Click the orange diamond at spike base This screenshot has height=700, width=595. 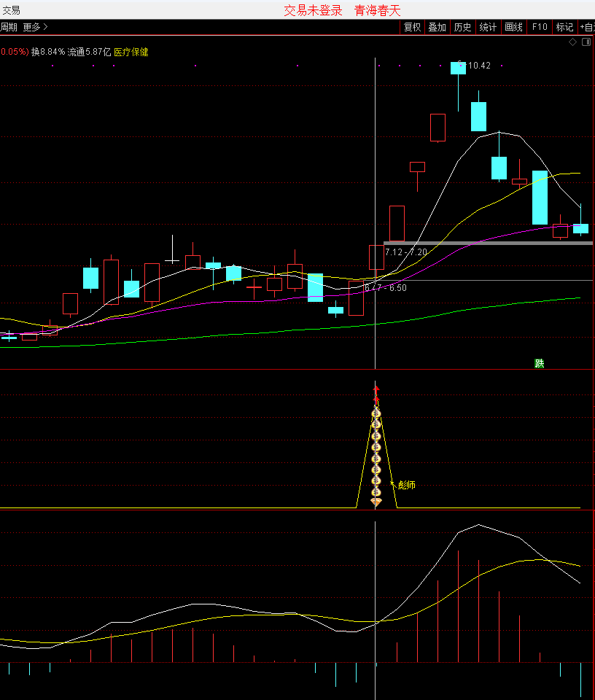[x=376, y=502]
